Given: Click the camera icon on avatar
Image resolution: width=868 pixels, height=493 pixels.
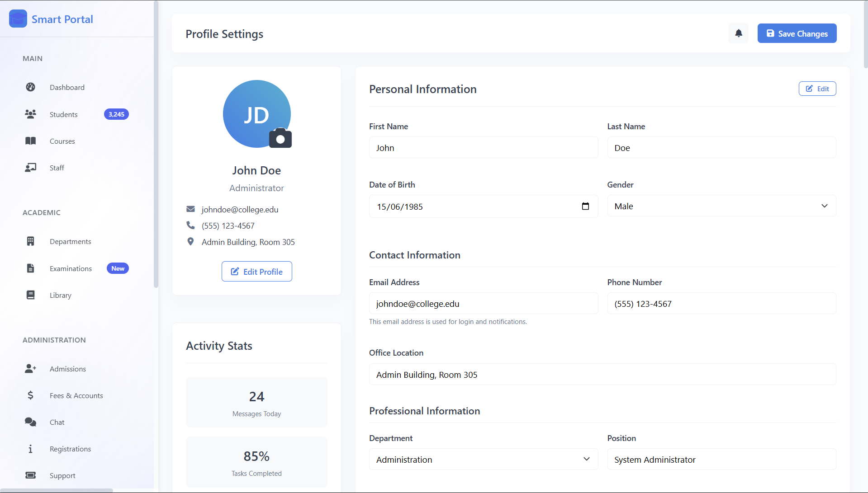Looking at the screenshot, I should click(x=280, y=139).
